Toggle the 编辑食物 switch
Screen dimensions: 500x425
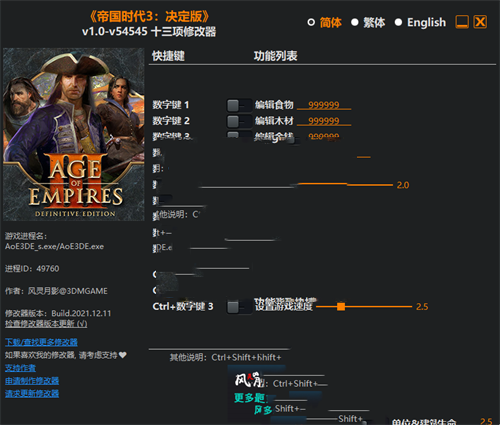coord(239,106)
